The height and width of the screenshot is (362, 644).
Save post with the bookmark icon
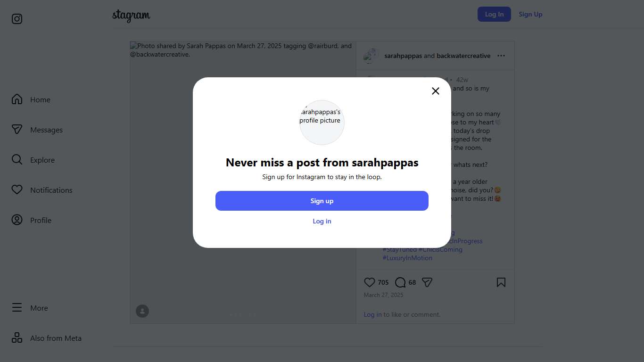(501, 282)
